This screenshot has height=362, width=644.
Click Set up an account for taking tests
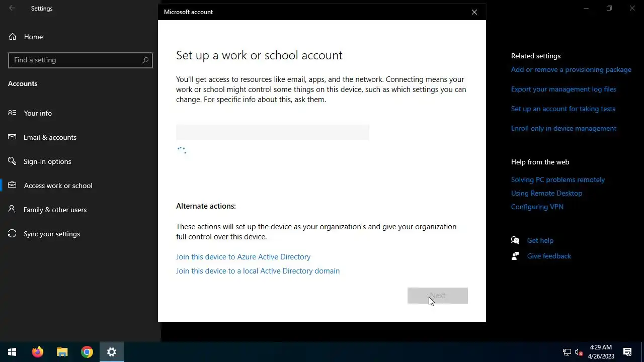[563, 109]
